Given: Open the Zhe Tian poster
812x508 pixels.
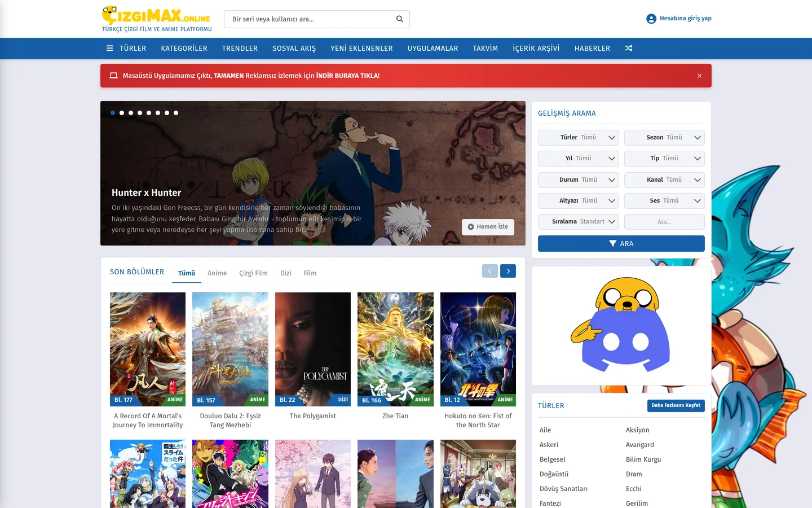Looking at the screenshot, I should point(395,349).
